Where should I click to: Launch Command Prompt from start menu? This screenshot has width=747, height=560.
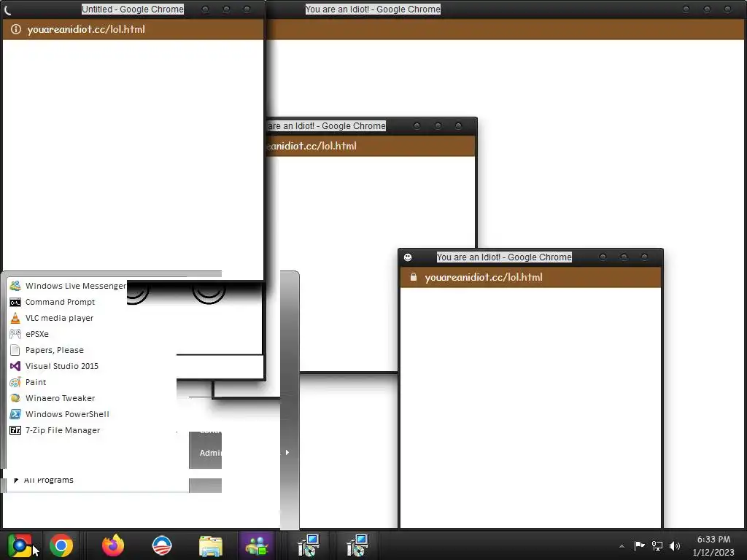(x=60, y=302)
